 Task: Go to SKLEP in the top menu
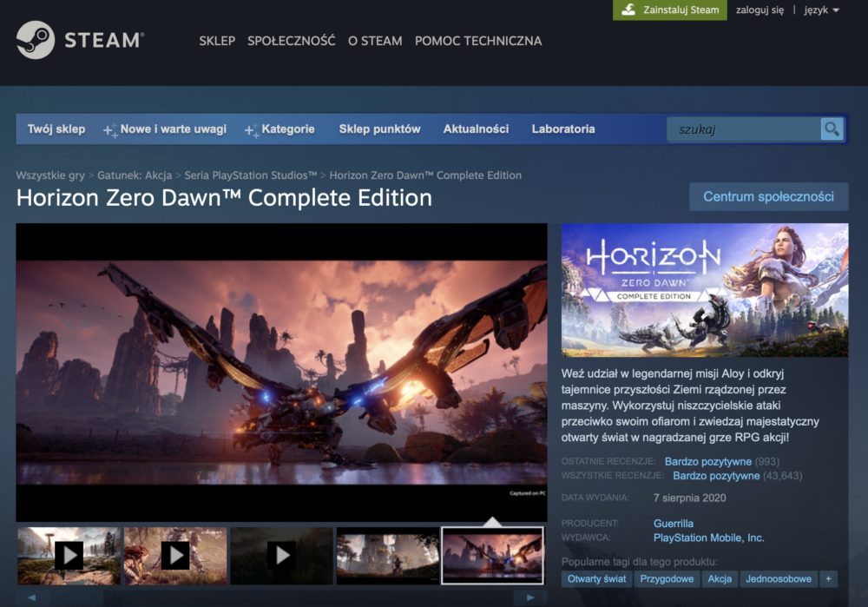tap(217, 41)
